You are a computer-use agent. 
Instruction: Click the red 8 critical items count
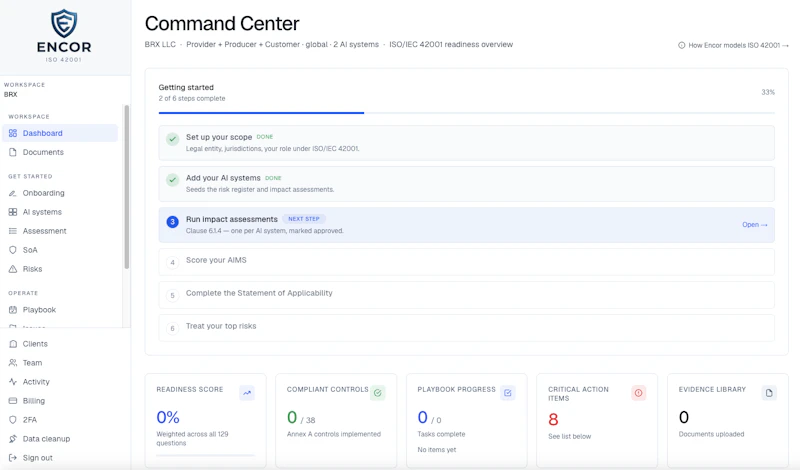pyautogui.click(x=553, y=419)
